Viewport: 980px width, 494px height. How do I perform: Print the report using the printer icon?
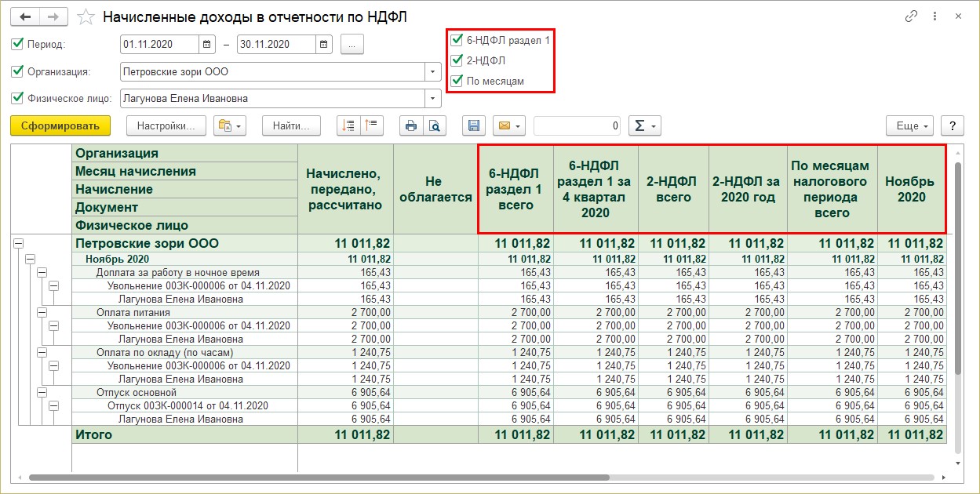point(411,125)
